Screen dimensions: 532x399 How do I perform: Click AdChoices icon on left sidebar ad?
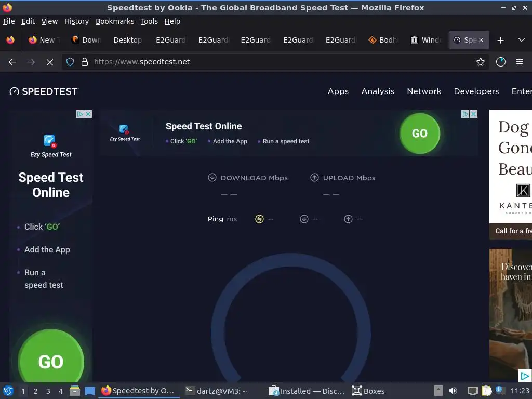(79, 114)
